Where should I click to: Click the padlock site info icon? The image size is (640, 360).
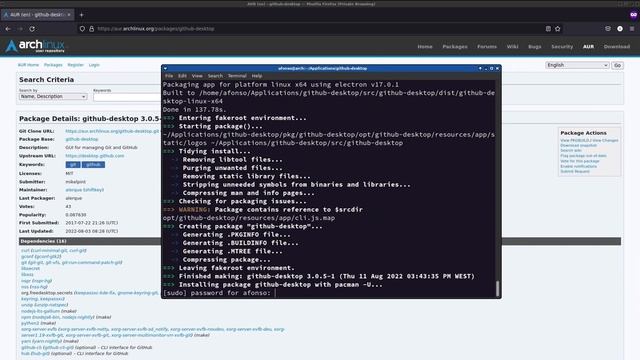coord(91,29)
